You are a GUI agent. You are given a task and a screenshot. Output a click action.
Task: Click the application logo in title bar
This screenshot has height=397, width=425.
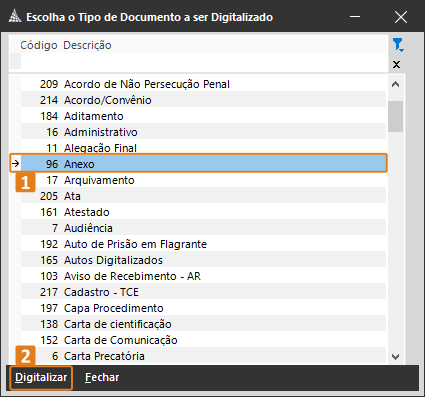(15, 17)
